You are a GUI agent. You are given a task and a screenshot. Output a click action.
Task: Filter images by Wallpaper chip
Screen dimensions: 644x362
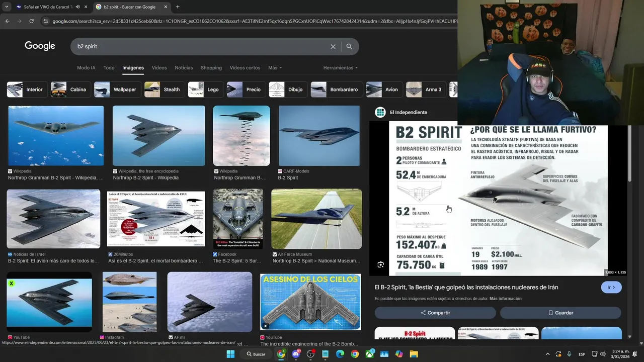point(117,89)
